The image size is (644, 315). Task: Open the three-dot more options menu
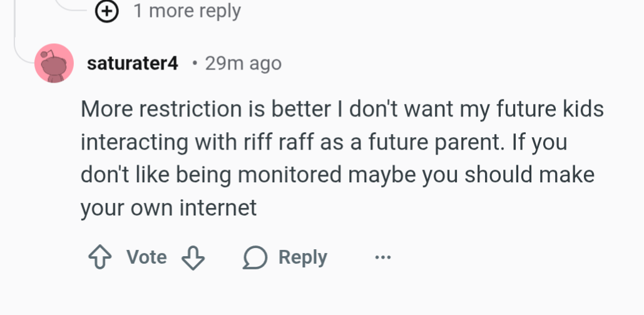pos(382,257)
